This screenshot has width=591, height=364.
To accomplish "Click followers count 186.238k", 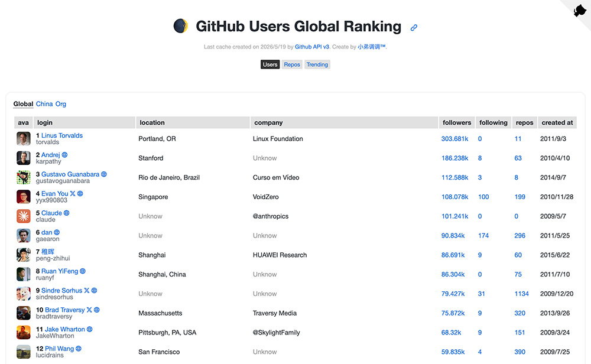I will click(454, 158).
